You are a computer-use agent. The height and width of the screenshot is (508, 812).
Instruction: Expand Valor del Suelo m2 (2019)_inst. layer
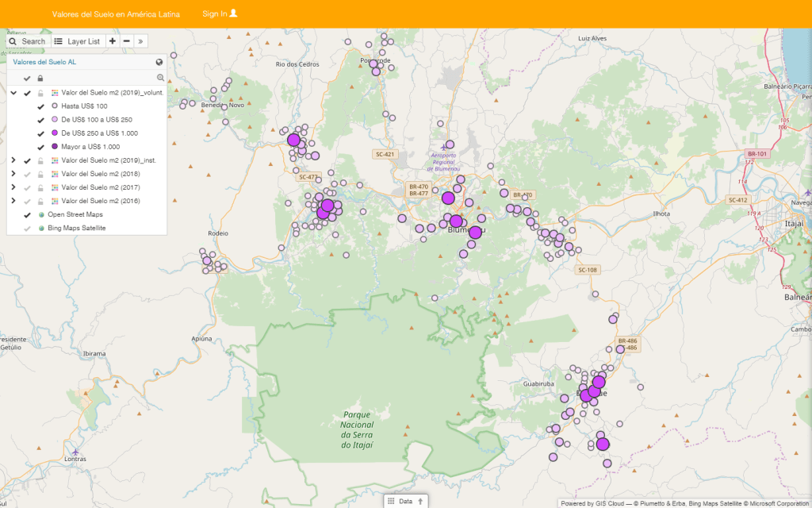(13, 160)
